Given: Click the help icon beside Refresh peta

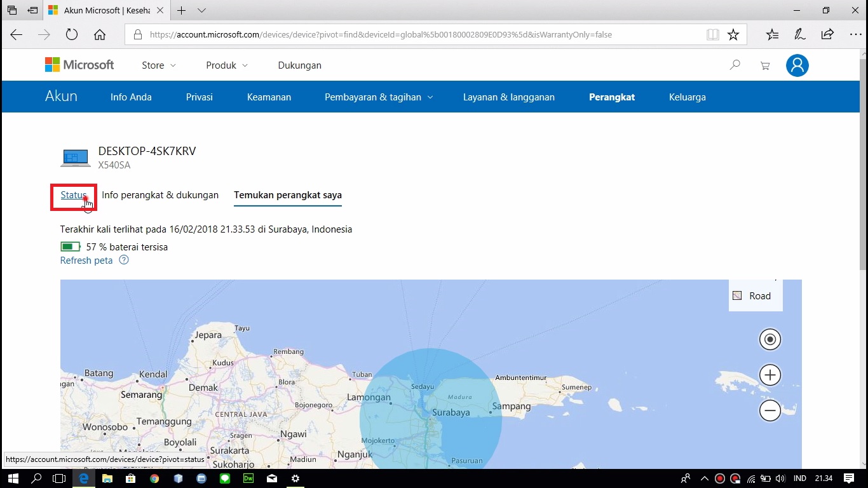Looking at the screenshot, I should (x=124, y=260).
